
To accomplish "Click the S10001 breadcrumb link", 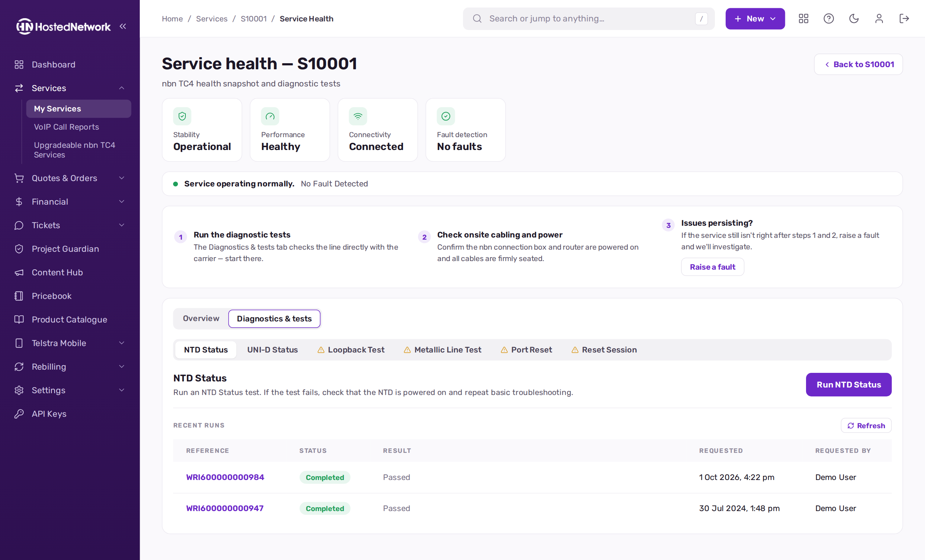I will pos(253,19).
